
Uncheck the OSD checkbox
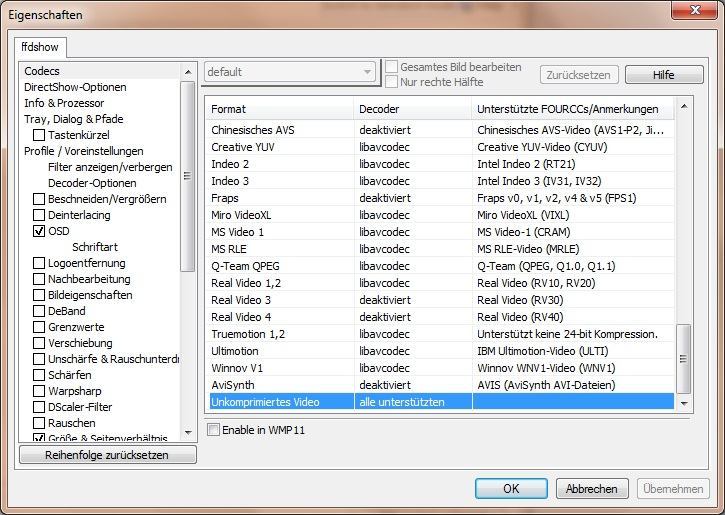tap(39, 231)
